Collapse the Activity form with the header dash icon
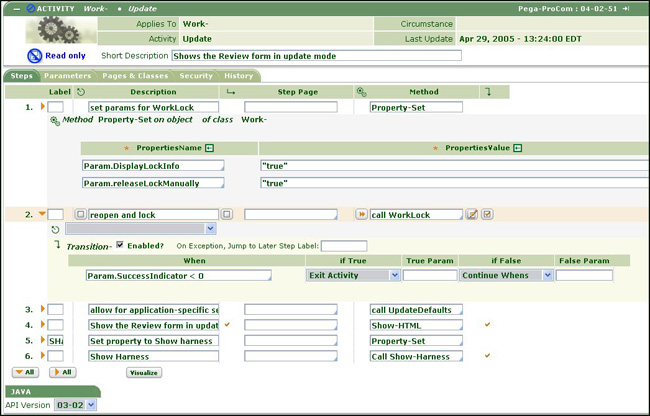650x416 pixels. coord(17,9)
